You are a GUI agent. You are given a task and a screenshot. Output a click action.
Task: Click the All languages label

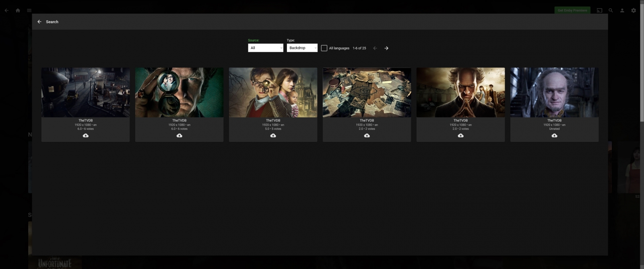[x=339, y=48]
